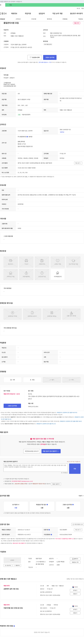Jump to the 근무조건 section tab
Viewport: 84px width, 644px height.
pyautogui.click(x=18, y=19)
